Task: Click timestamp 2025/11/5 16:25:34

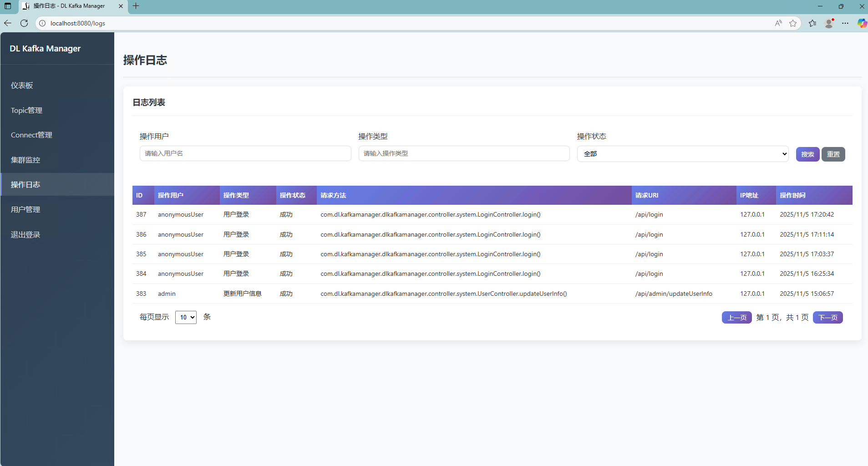Action: click(x=807, y=274)
